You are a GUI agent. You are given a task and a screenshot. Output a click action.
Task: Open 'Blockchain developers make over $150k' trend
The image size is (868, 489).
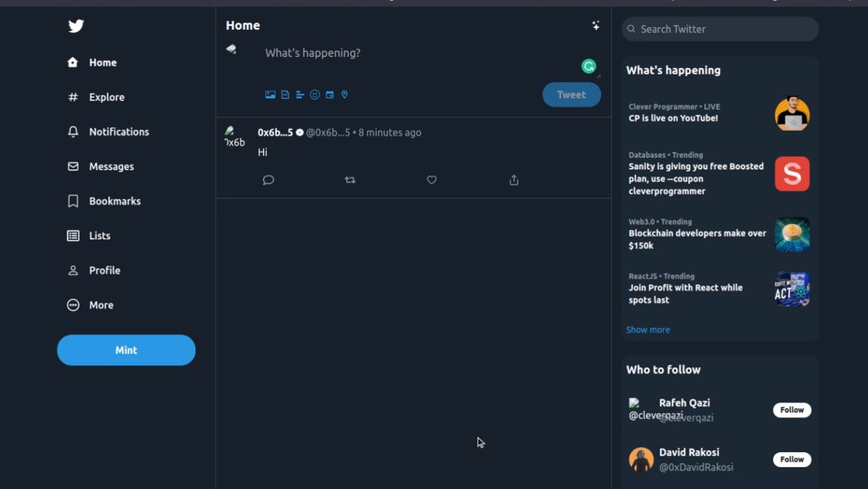[x=698, y=240]
